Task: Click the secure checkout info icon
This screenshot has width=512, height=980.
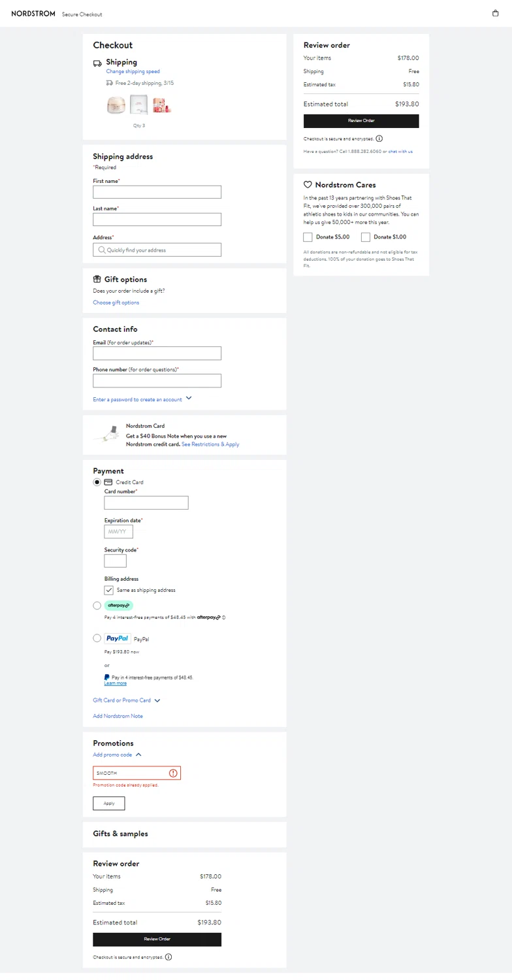Action: click(379, 139)
